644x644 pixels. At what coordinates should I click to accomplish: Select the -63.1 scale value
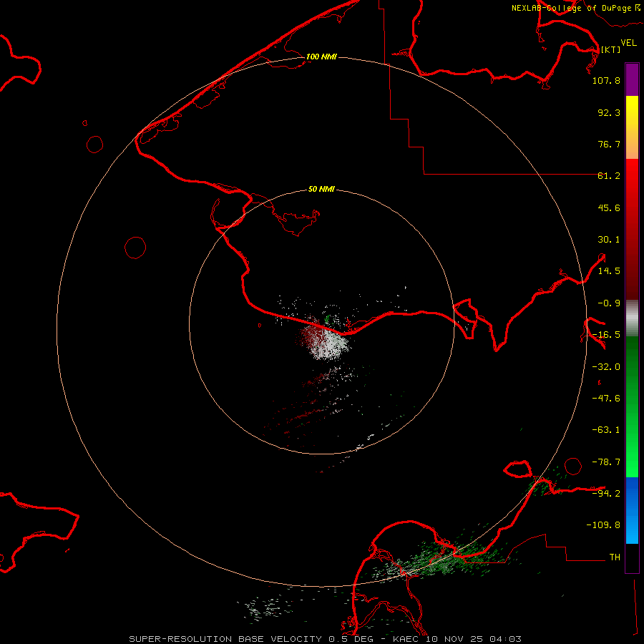tap(606, 430)
